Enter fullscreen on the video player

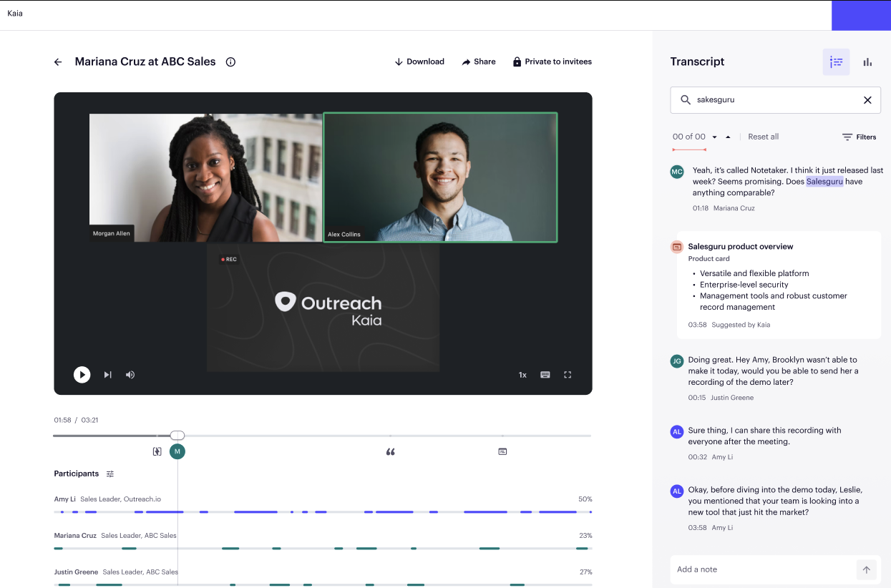click(x=568, y=374)
